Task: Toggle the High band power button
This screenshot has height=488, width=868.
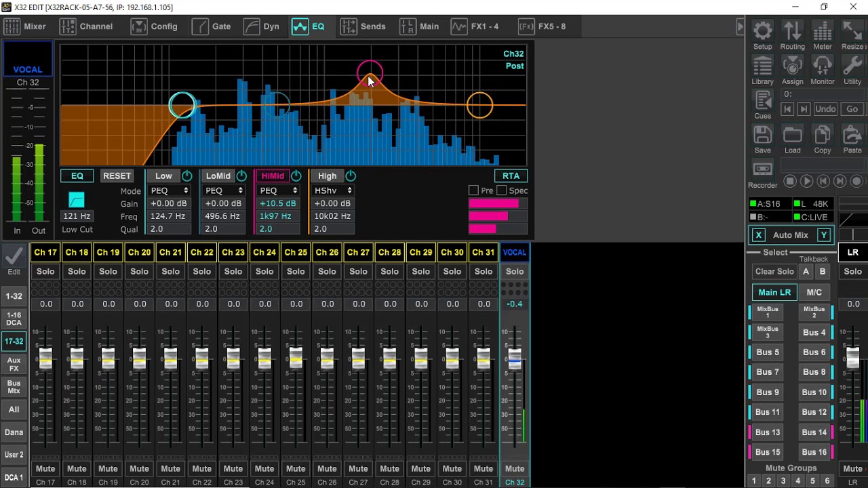Action: (351, 176)
